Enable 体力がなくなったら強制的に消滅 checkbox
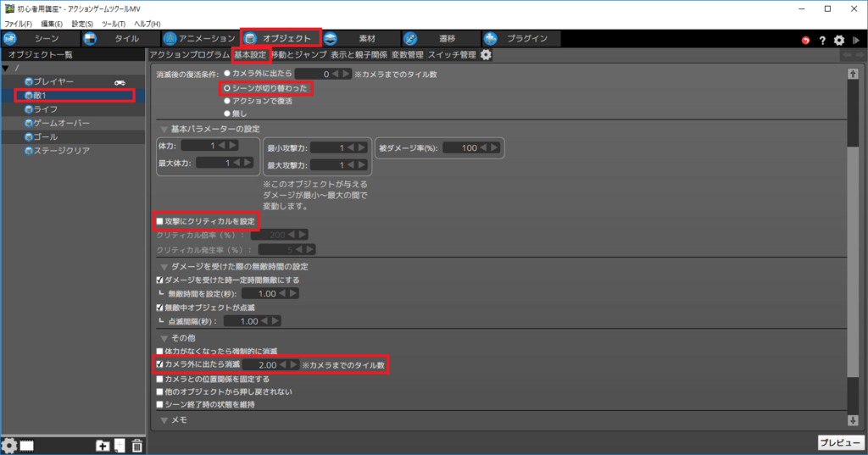Image resolution: width=868 pixels, height=455 pixels. coord(160,352)
